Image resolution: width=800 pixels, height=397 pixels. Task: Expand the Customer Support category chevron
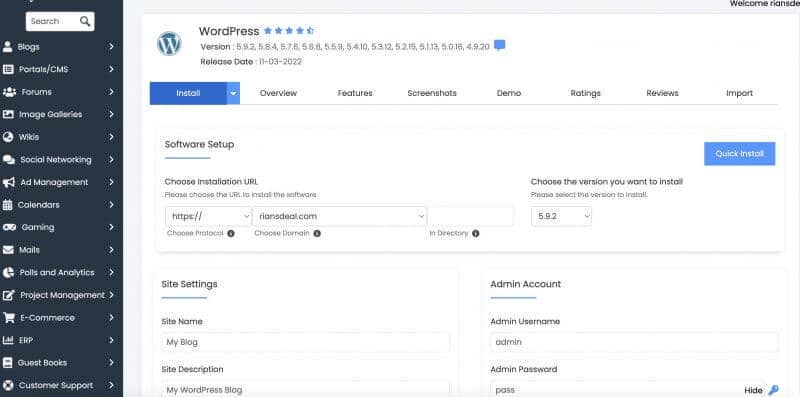coord(111,385)
